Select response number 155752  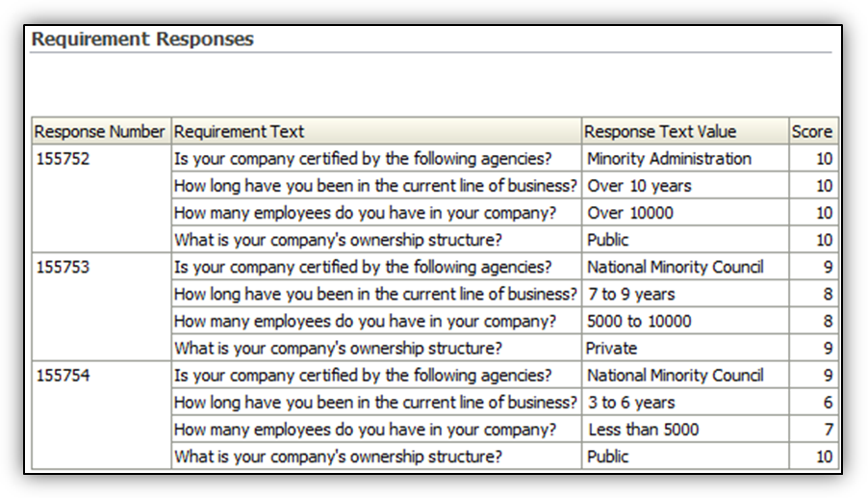point(63,159)
